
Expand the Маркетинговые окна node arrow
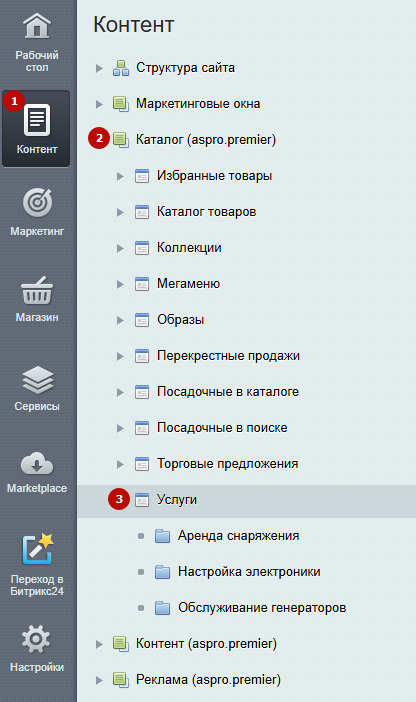99,104
